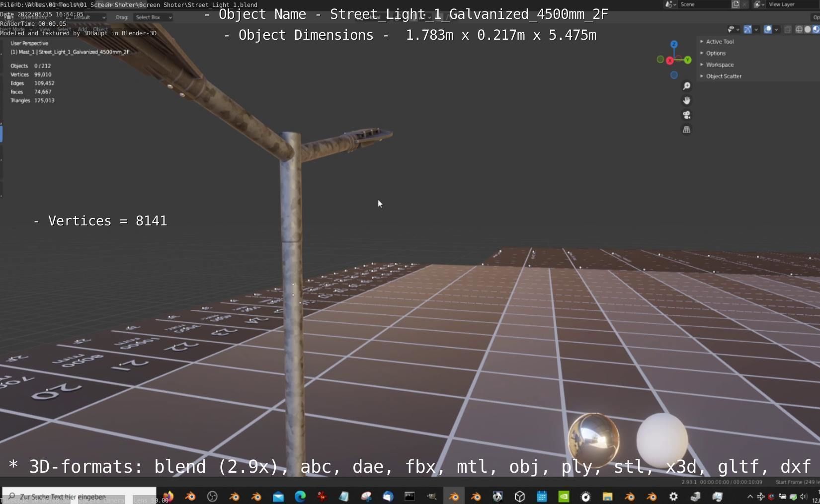Click the 'Edges 109,452' statistics text
This screenshot has height=504, width=820.
coord(32,83)
